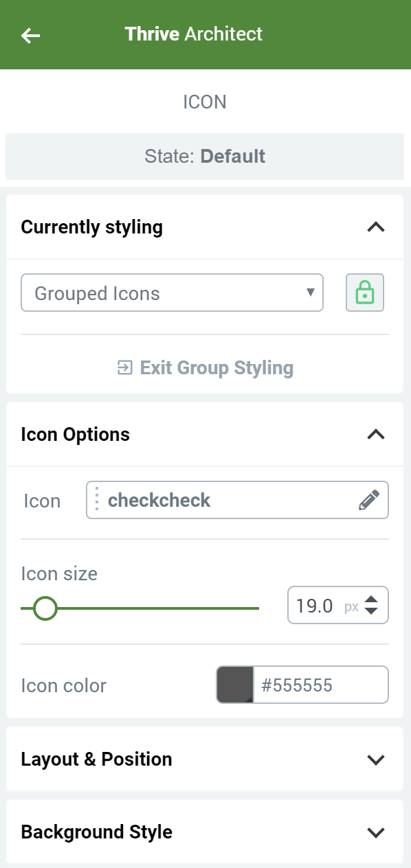
Task: Click the Exit Group Styling arrow icon
Action: [124, 368]
